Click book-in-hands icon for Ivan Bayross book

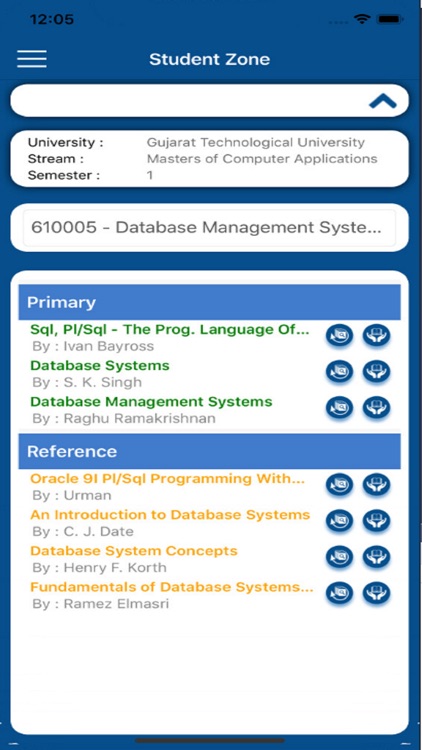[376, 335]
